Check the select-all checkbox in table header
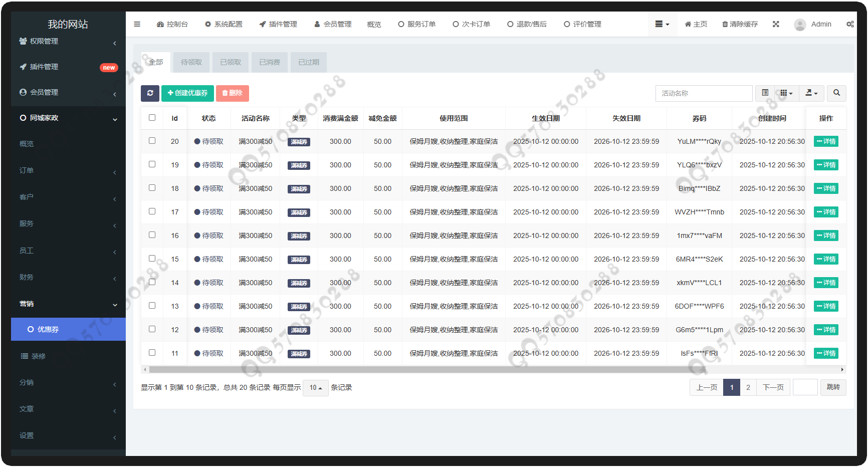This screenshot has height=467, width=868. point(152,118)
